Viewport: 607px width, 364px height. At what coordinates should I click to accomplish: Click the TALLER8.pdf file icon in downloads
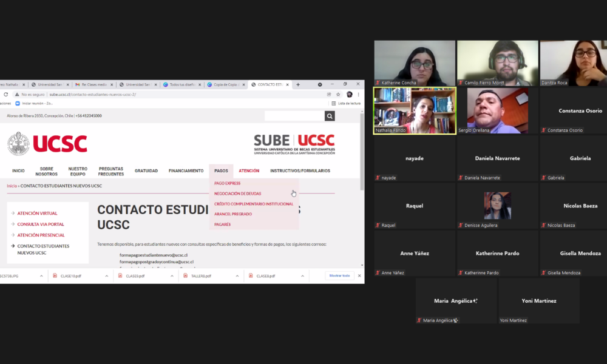185,276
